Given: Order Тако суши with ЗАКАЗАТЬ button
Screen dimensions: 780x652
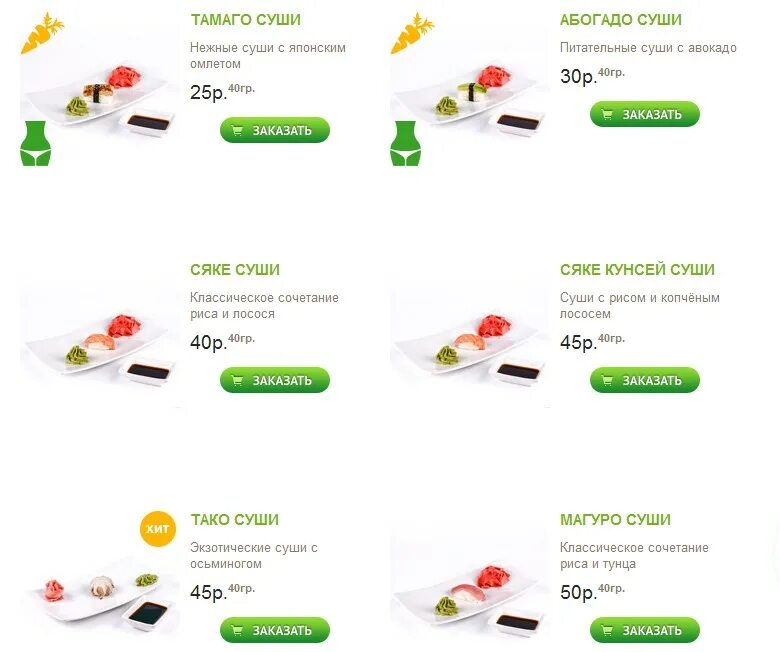Looking at the screenshot, I should tap(275, 631).
